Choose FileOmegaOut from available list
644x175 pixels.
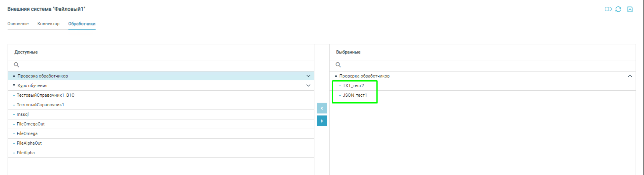(x=30, y=124)
